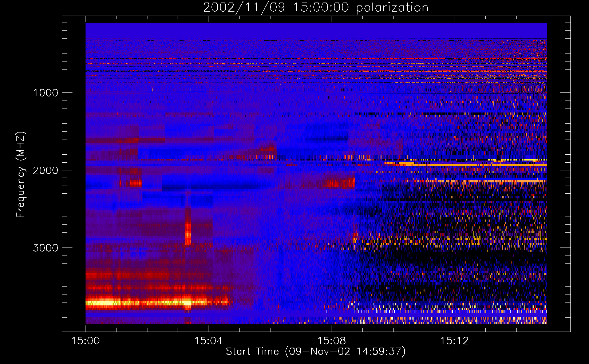
Task: Click the '15:04' time axis label
Action: click(209, 341)
